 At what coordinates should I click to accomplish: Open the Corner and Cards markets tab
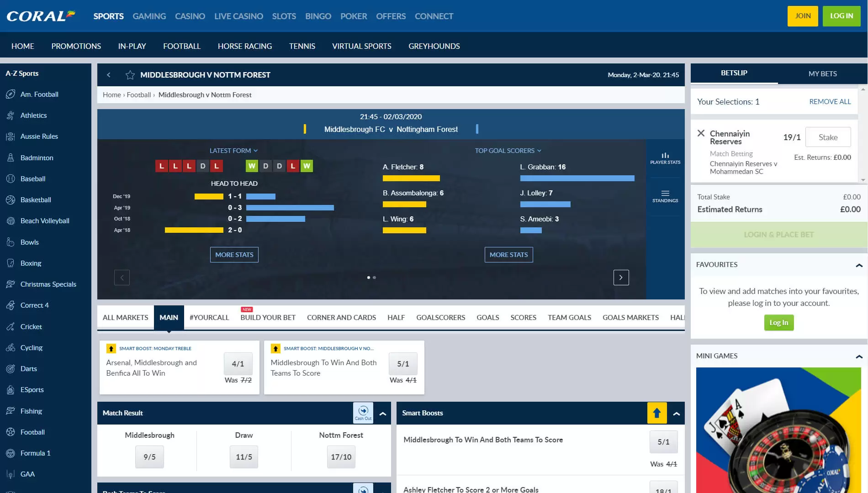(x=341, y=318)
